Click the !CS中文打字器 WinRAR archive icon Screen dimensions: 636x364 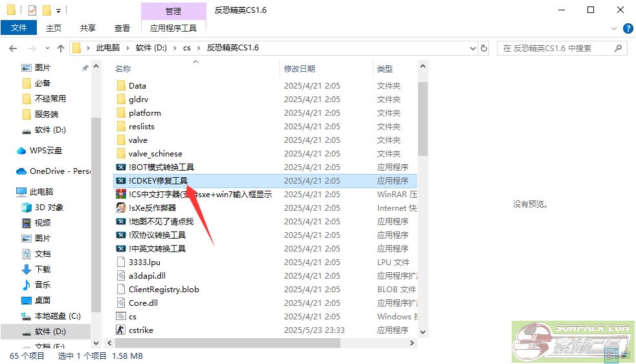[x=120, y=195]
